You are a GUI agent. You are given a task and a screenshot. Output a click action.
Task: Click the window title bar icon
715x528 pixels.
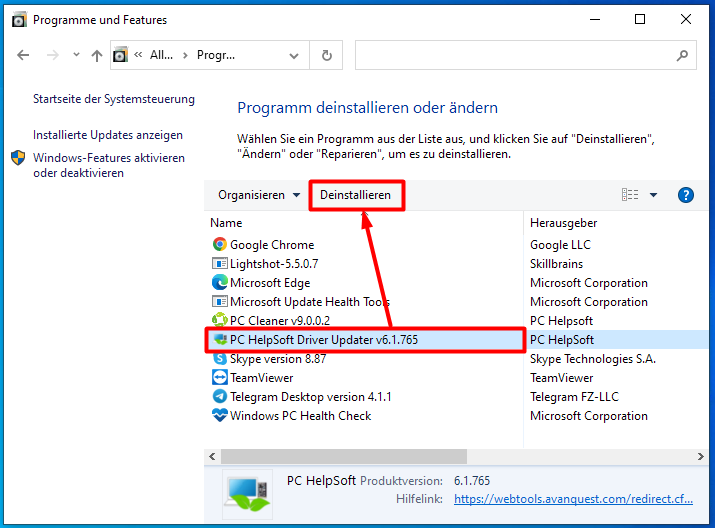19,20
